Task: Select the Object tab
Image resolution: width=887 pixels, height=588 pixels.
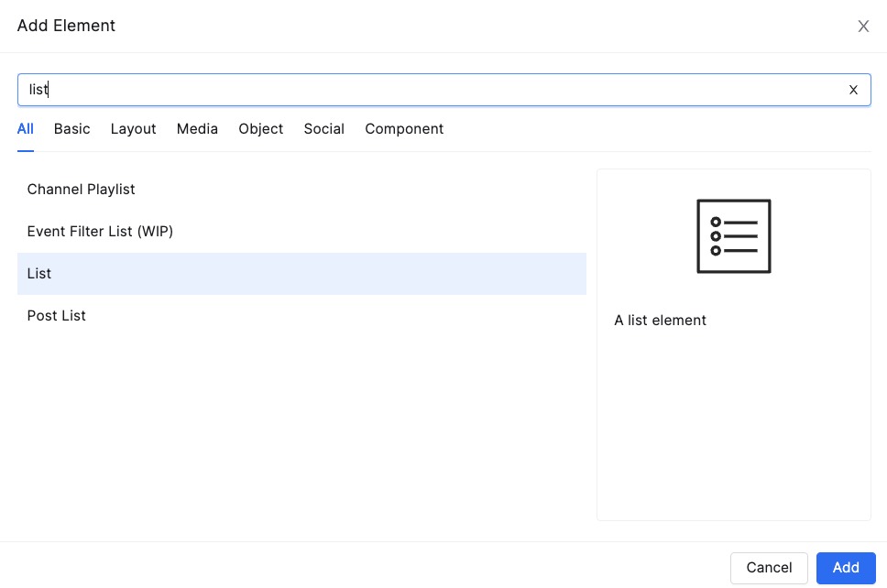Action: [x=261, y=129]
